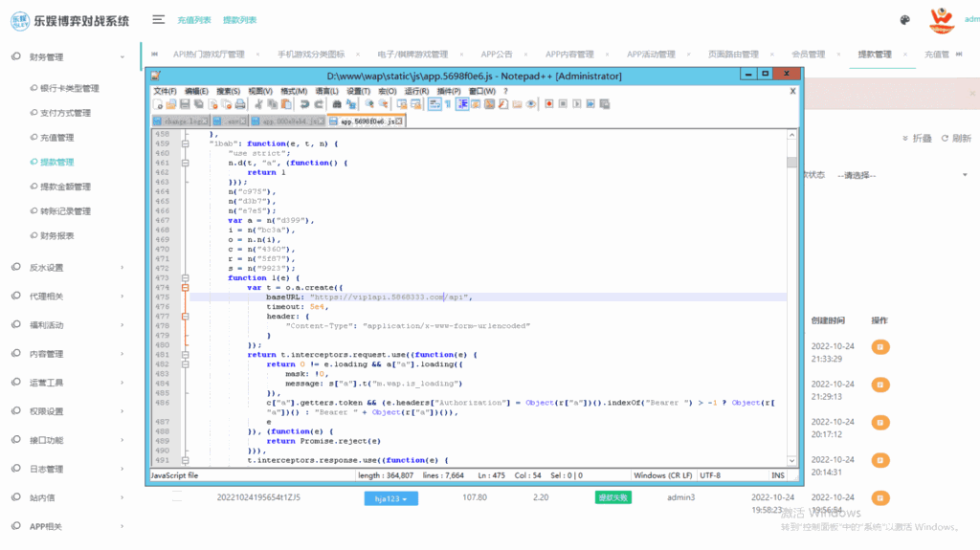Image resolution: width=980 pixels, height=550 pixels.
Task: Tick the checkbox for order 20221024195654t1ZJ5
Action: (177, 497)
